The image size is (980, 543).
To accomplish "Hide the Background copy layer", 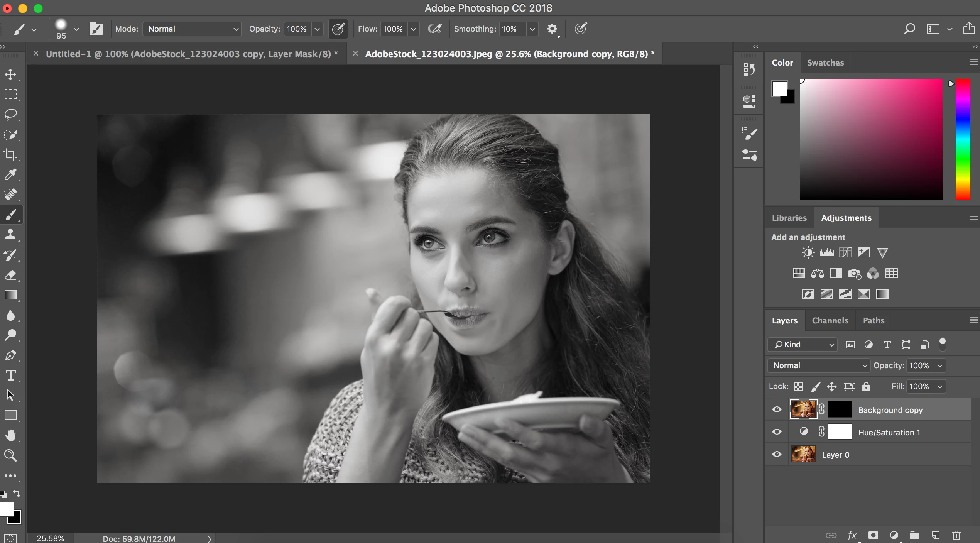I will [777, 409].
